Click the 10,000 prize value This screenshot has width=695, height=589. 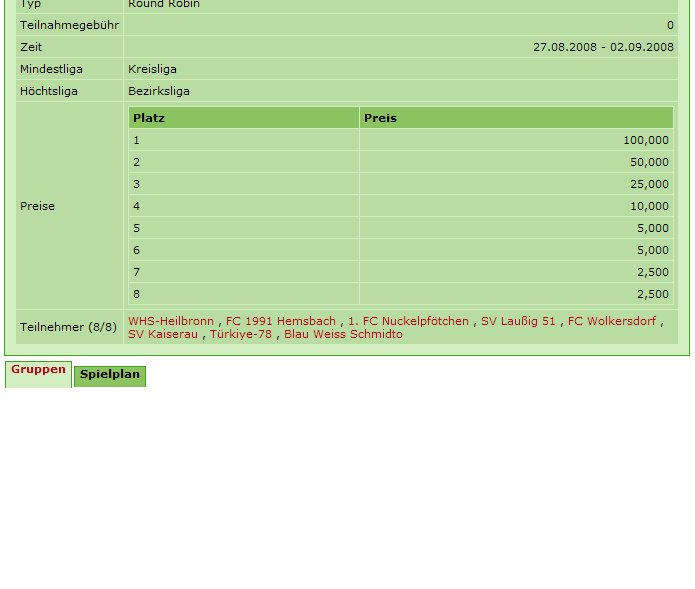pyautogui.click(x=649, y=206)
